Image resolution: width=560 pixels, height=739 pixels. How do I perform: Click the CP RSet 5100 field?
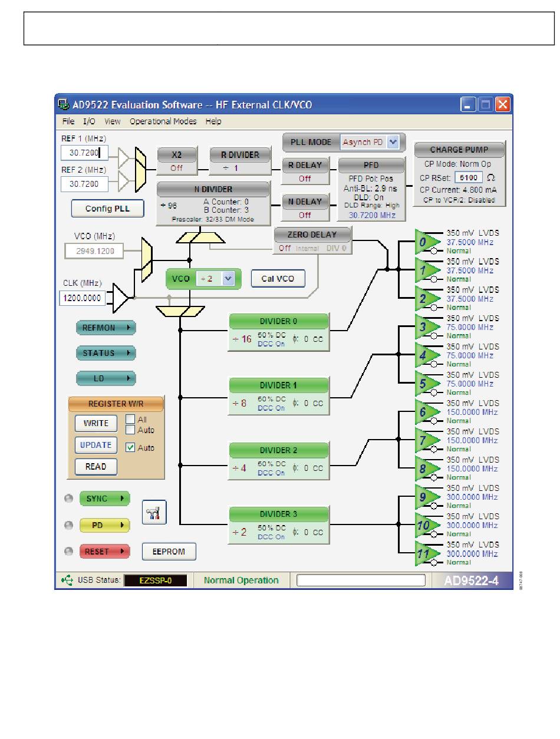(x=468, y=177)
